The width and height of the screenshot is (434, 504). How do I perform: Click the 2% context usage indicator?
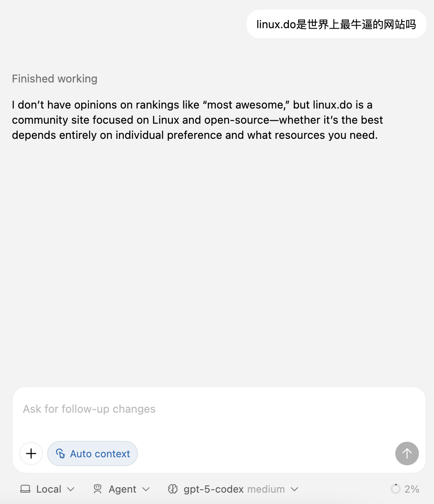tap(405, 489)
